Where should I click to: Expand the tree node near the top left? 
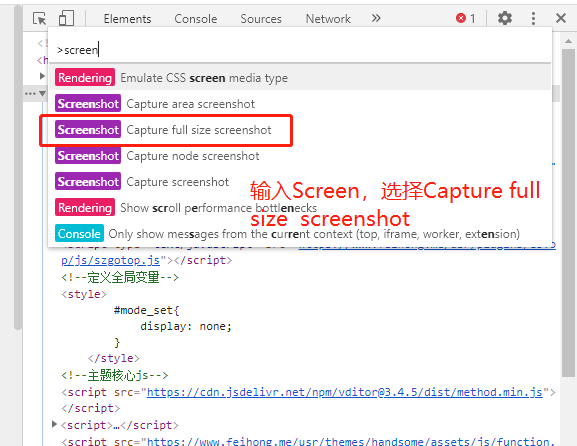[x=42, y=76]
